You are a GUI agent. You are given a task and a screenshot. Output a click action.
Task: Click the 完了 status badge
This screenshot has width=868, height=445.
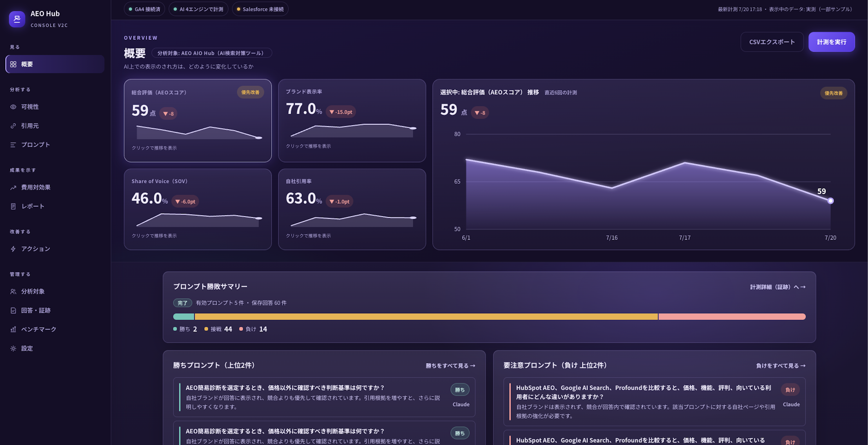pos(182,303)
